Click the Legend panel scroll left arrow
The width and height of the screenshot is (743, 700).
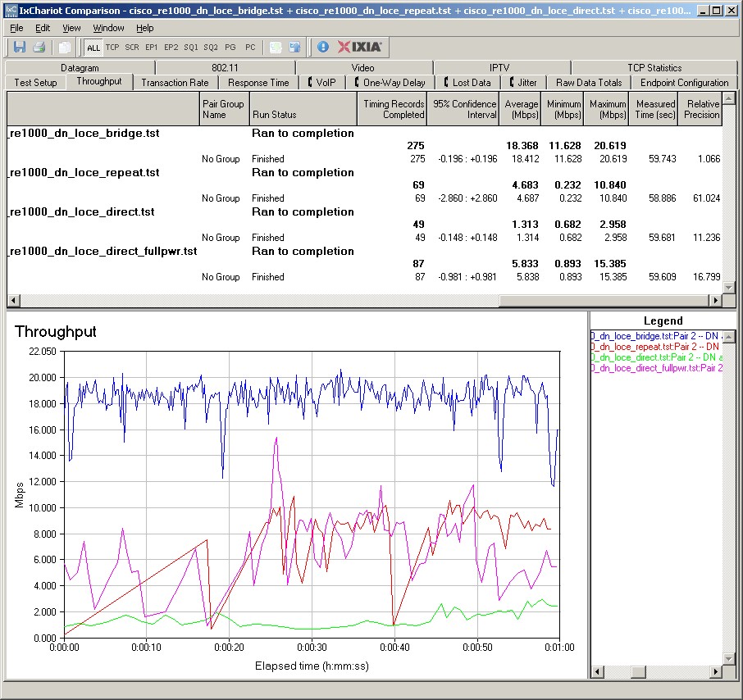tap(597, 671)
